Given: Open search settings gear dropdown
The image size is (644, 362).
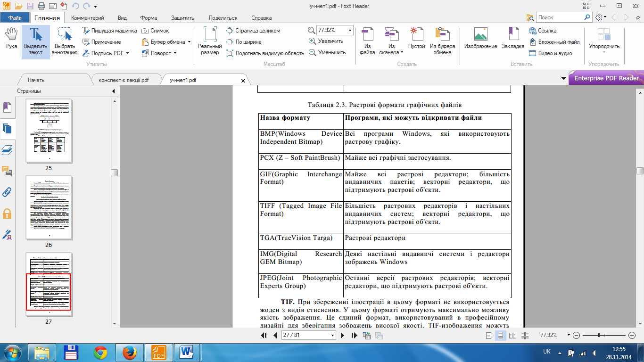Looking at the screenshot, I should [601, 17].
